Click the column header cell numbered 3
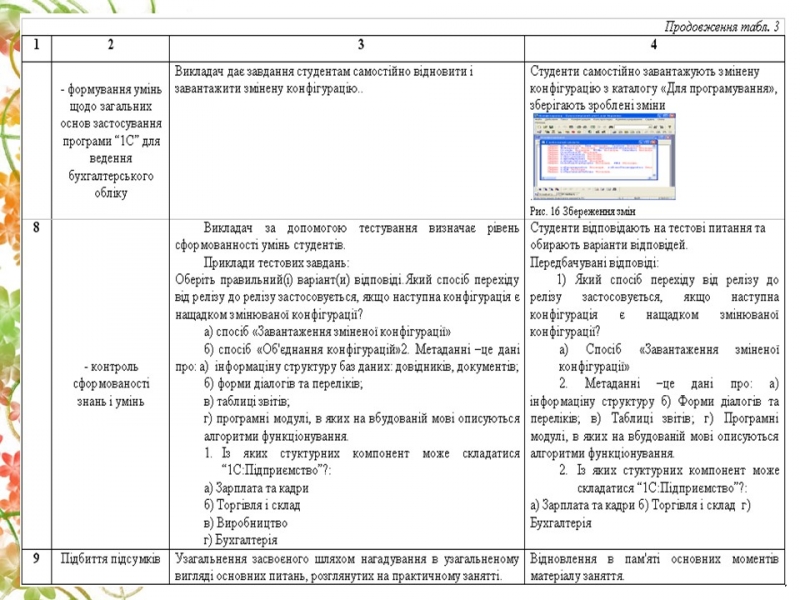This screenshot has height=600, width=800. (347, 48)
